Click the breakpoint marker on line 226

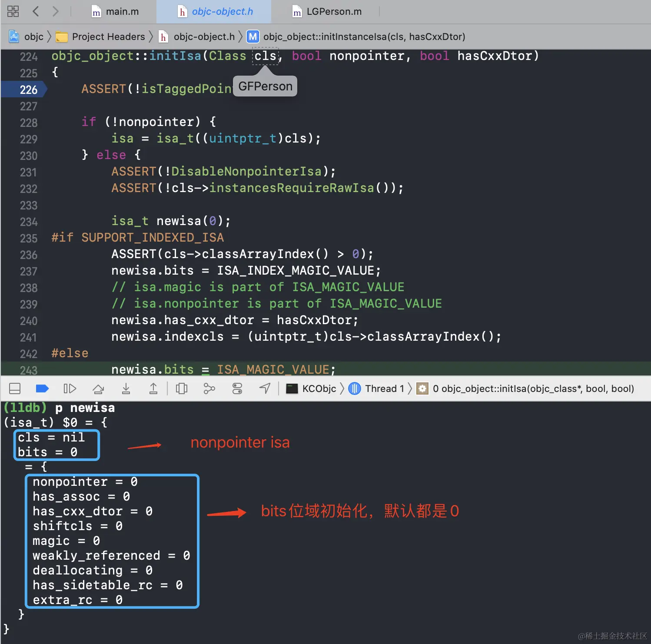24,90
